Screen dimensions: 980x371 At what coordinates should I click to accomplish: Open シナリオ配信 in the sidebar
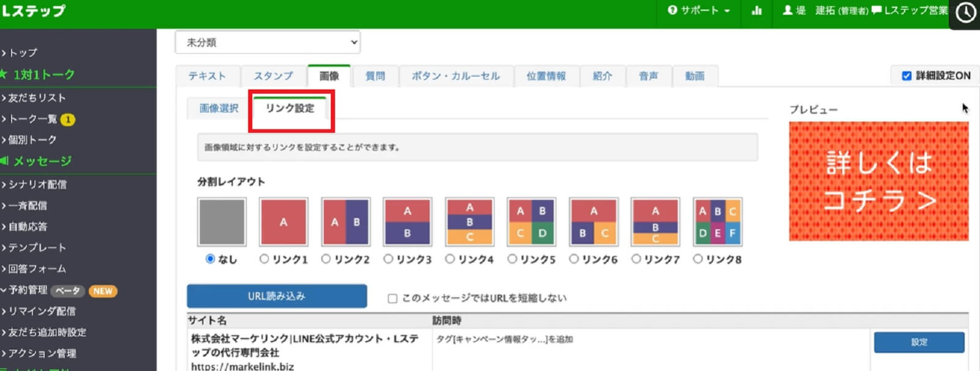[x=37, y=184]
